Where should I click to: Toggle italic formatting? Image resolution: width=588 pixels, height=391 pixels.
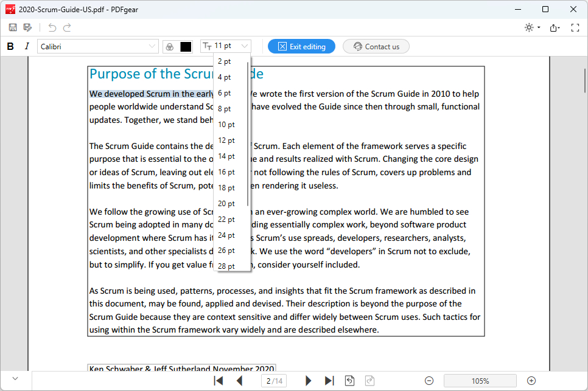[26, 46]
